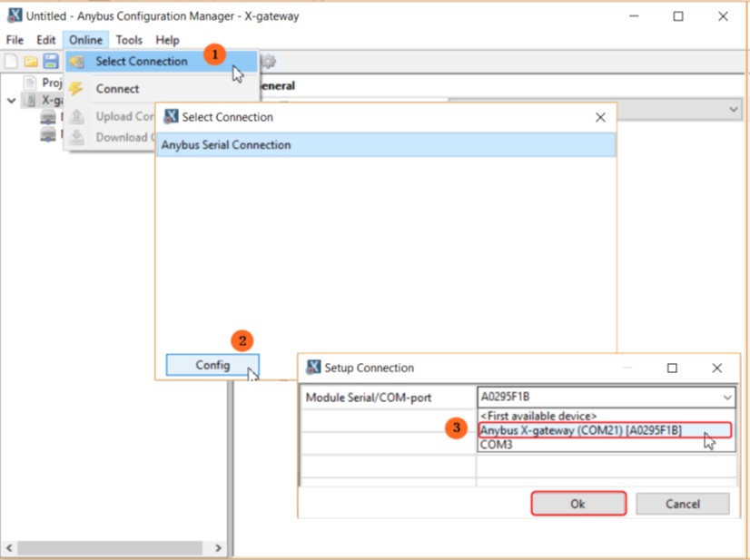Screen dimensions: 750x560
Task: Minimize the main Anybus Configuration Manager window
Action: coord(635,15)
